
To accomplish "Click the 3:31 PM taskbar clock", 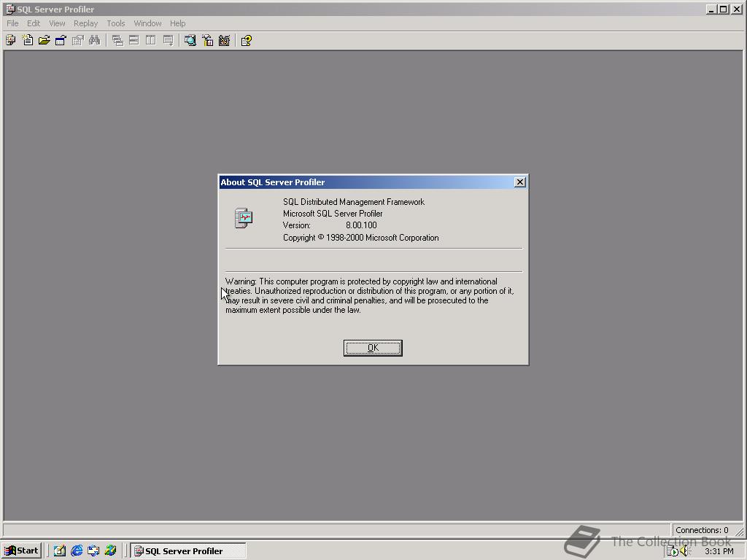I will (719, 551).
